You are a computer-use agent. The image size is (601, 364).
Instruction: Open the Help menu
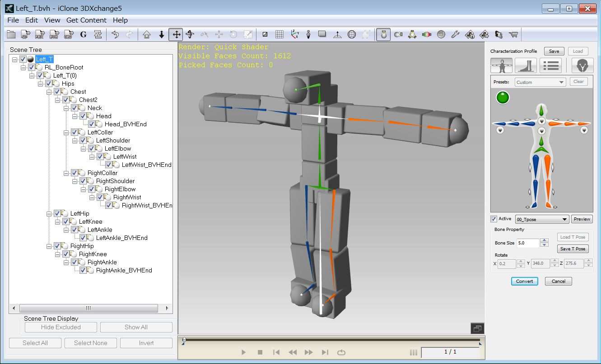pos(120,20)
